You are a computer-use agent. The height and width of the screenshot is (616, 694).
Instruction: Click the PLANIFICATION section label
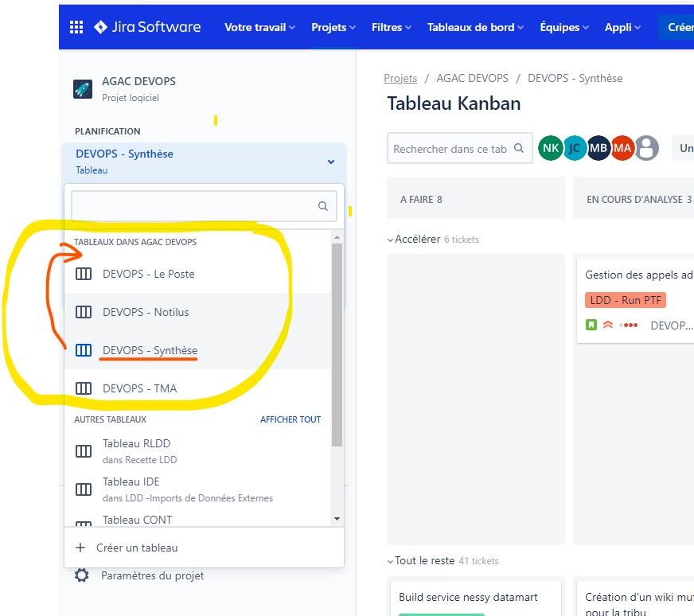pyautogui.click(x=107, y=131)
